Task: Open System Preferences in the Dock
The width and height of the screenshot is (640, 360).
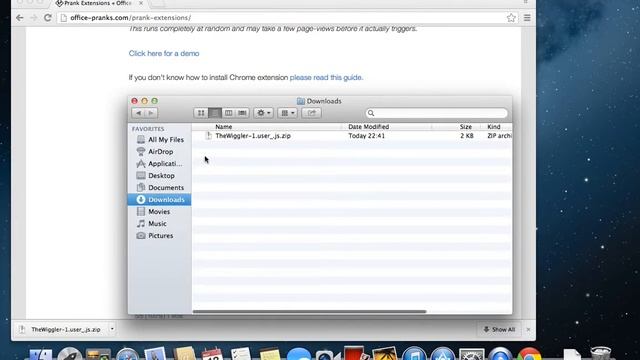Action: (472, 354)
